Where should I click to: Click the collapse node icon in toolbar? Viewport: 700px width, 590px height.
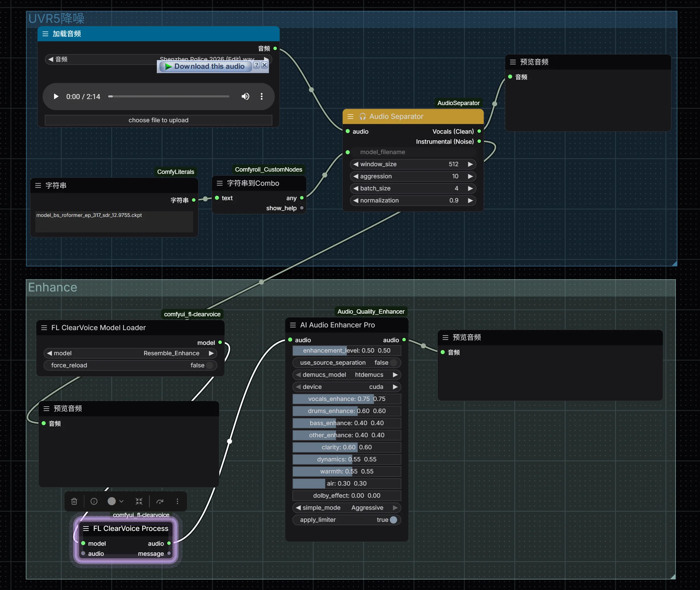pyautogui.click(x=139, y=501)
